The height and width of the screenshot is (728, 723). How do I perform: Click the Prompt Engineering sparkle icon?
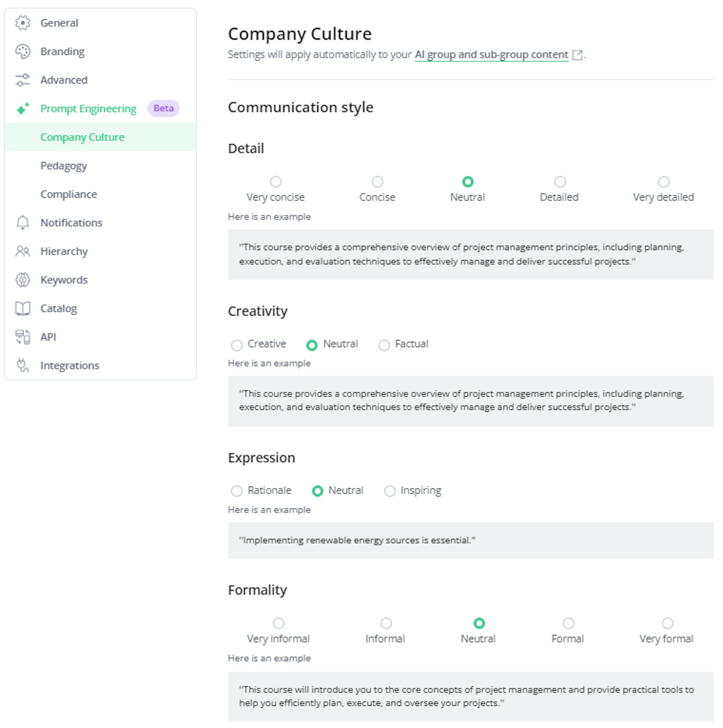pos(23,108)
